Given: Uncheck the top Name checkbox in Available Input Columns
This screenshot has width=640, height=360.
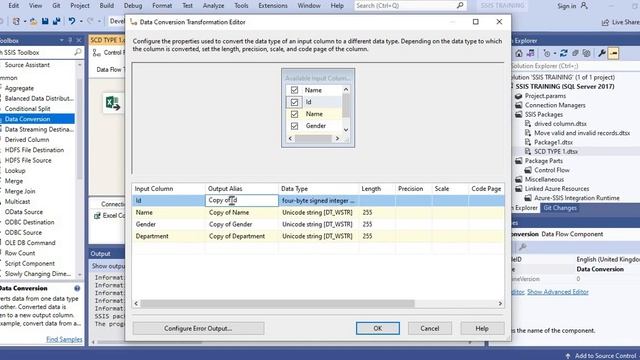Looking at the screenshot, I should tap(294, 90).
